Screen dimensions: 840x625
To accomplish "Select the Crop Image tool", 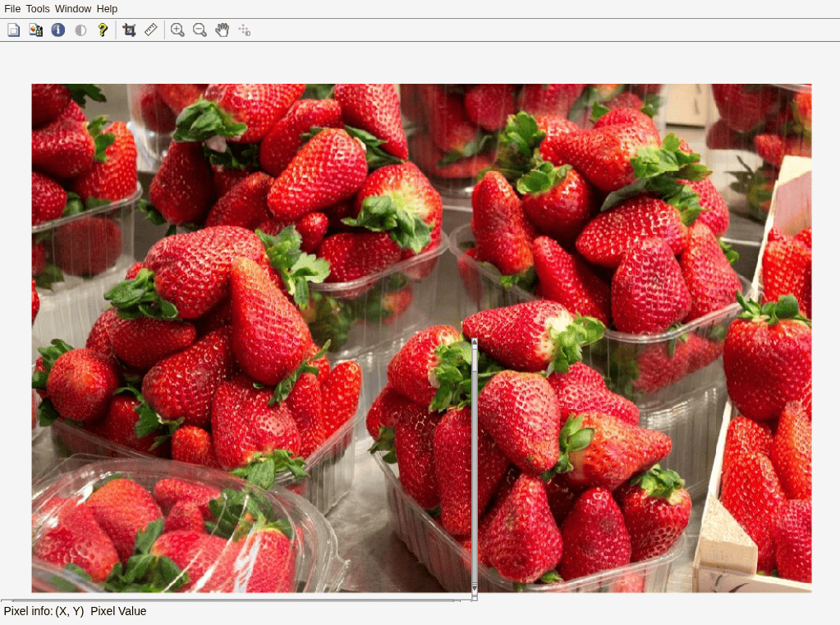I will 129,30.
